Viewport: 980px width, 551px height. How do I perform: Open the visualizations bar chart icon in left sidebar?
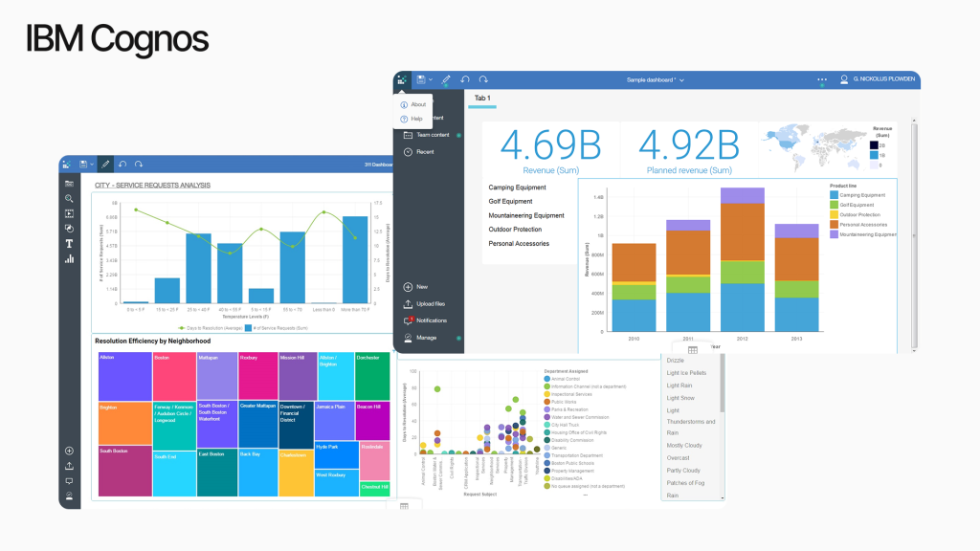tap(69, 258)
